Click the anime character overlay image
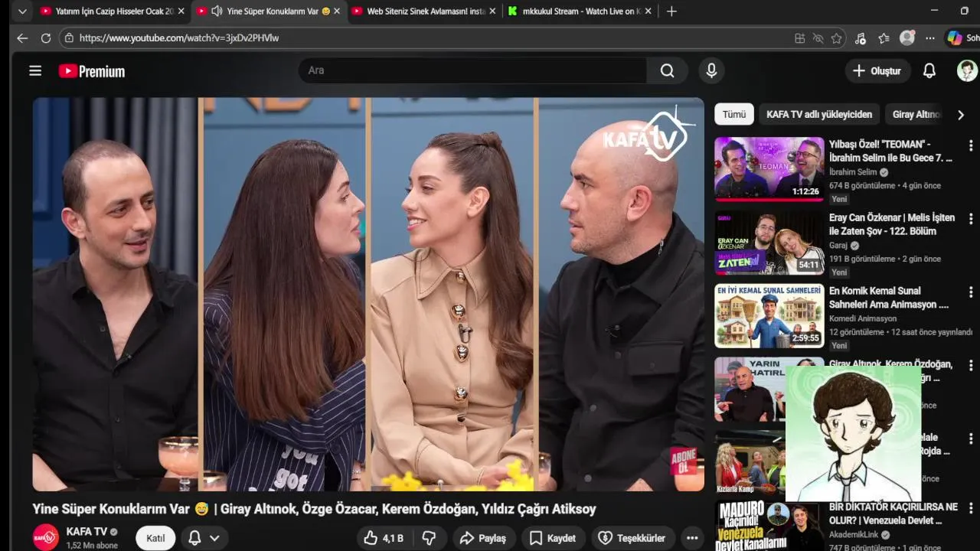Image resolution: width=980 pixels, height=551 pixels. coord(854,434)
